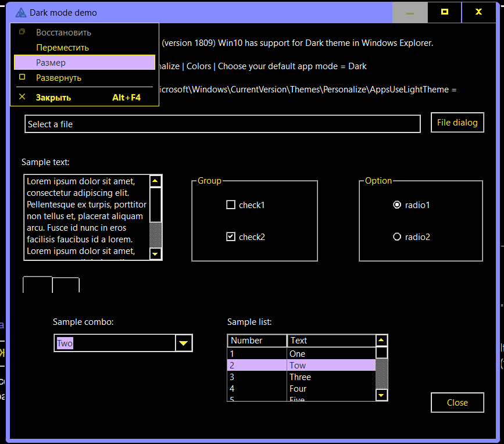Open the File dialog button
The image size is (504, 444).
click(x=457, y=123)
